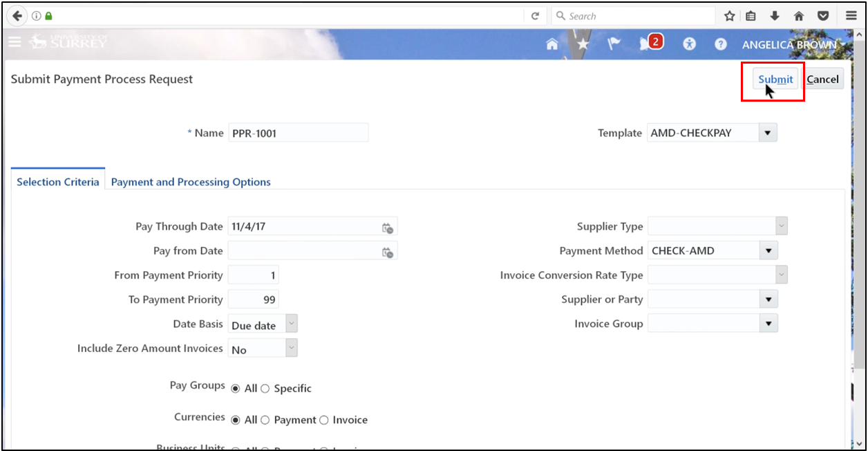This screenshot has height=451, width=868.
Task: Click the accessibility settings icon
Action: point(689,44)
